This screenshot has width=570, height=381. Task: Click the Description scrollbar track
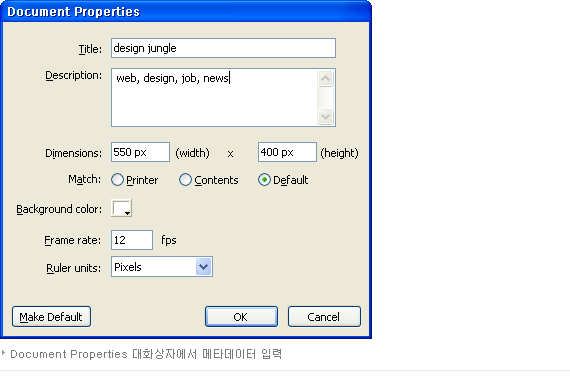click(x=325, y=97)
